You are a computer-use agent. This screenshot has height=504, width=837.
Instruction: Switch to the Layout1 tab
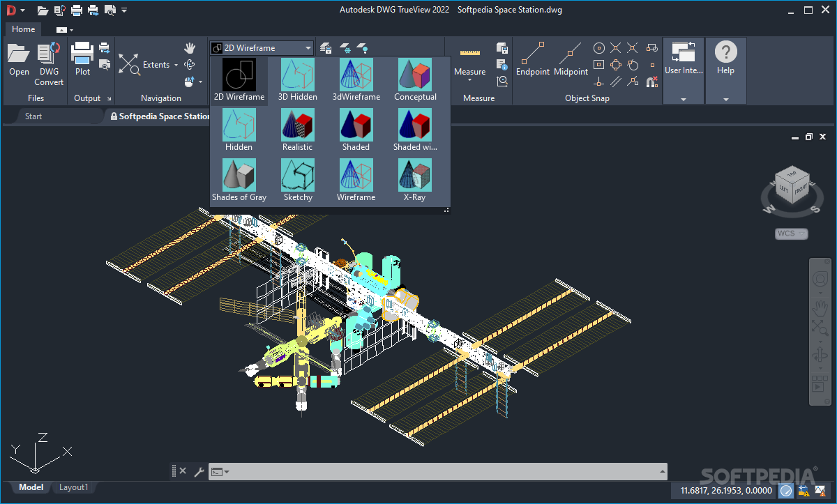(74, 487)
